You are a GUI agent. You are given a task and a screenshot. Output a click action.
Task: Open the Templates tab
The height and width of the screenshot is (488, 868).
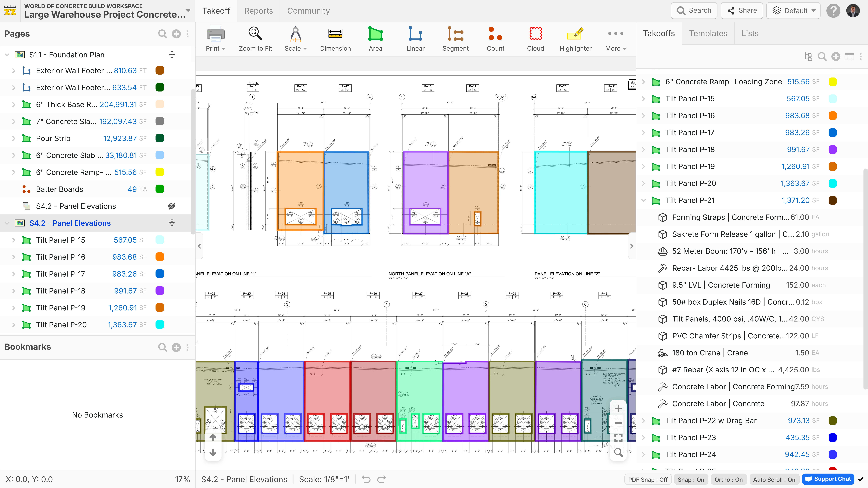[708, 33]
